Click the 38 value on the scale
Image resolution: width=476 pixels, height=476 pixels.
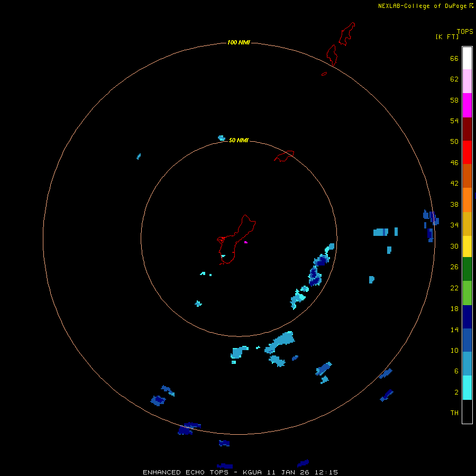(x=454, y=204)
